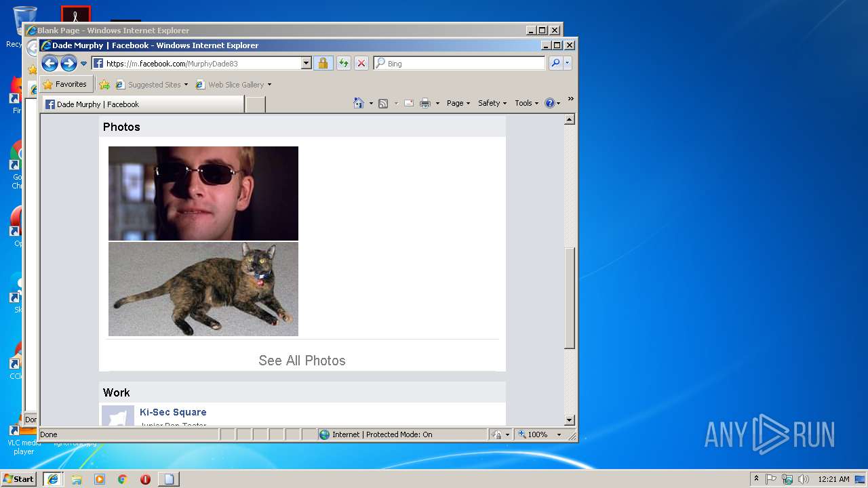Open the Safety menu
The height and width of the screenshot is (488, 868).
pos(492,103)
